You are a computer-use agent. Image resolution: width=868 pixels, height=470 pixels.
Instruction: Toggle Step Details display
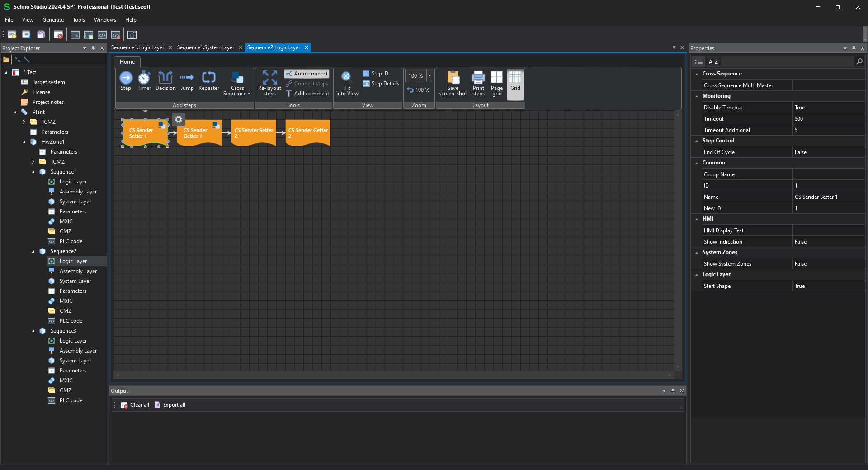381,84
